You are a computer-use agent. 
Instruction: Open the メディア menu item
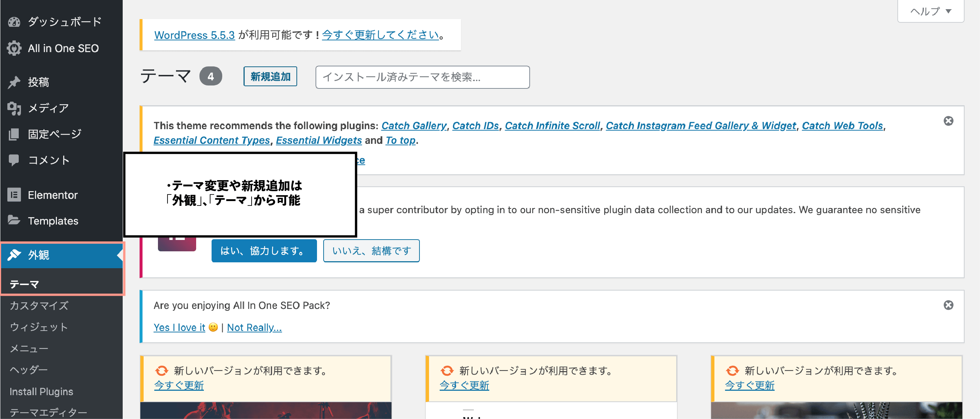pyautogui.click(x=61, y=108)
